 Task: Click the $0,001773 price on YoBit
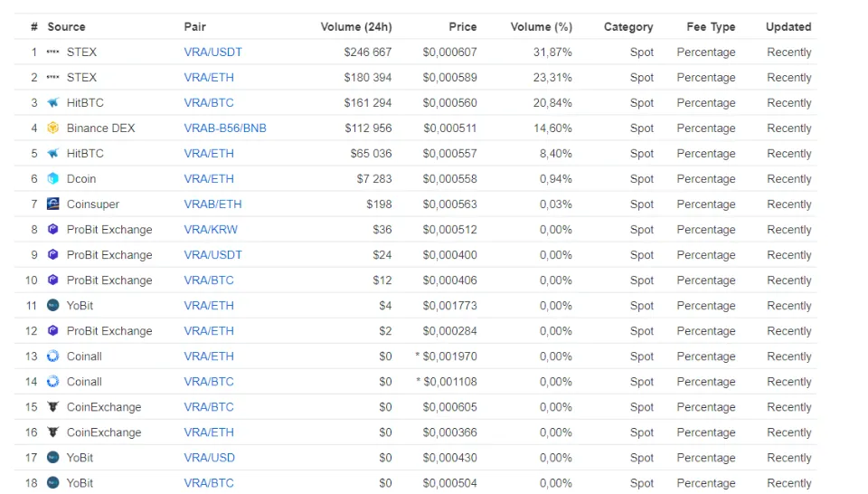click(x=449, y=306)
